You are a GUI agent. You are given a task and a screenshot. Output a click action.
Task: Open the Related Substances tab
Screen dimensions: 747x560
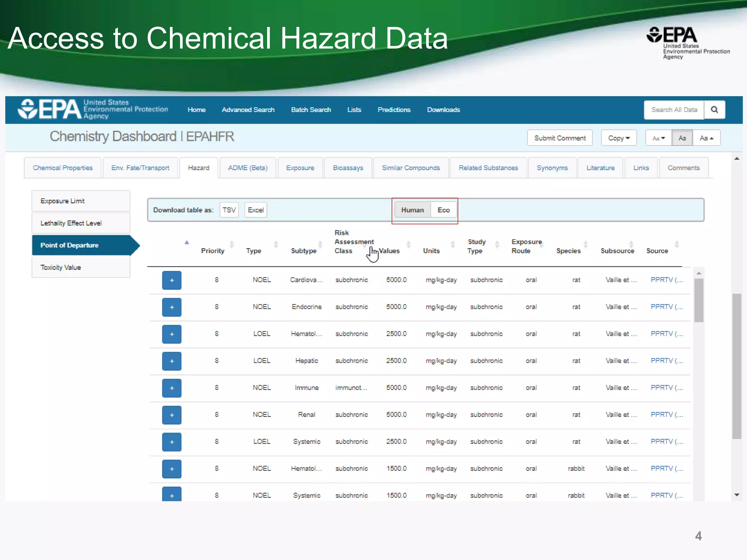tap(488, 168)
